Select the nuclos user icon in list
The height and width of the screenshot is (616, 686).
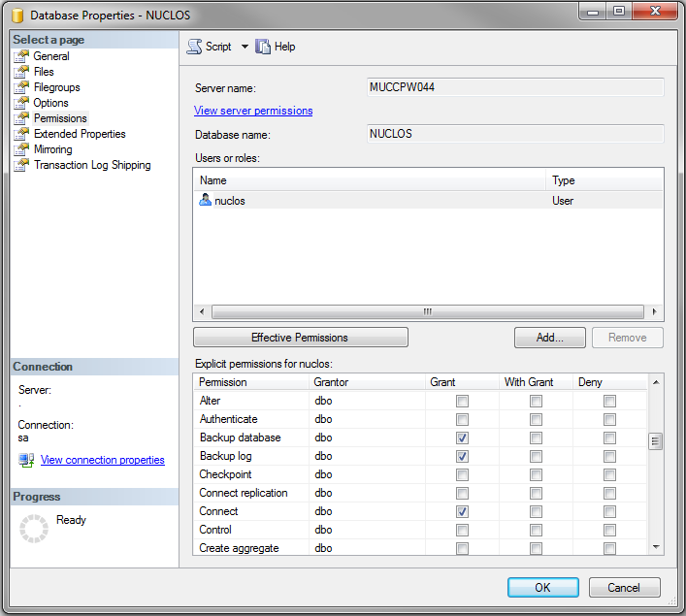(x=205, y=201)
